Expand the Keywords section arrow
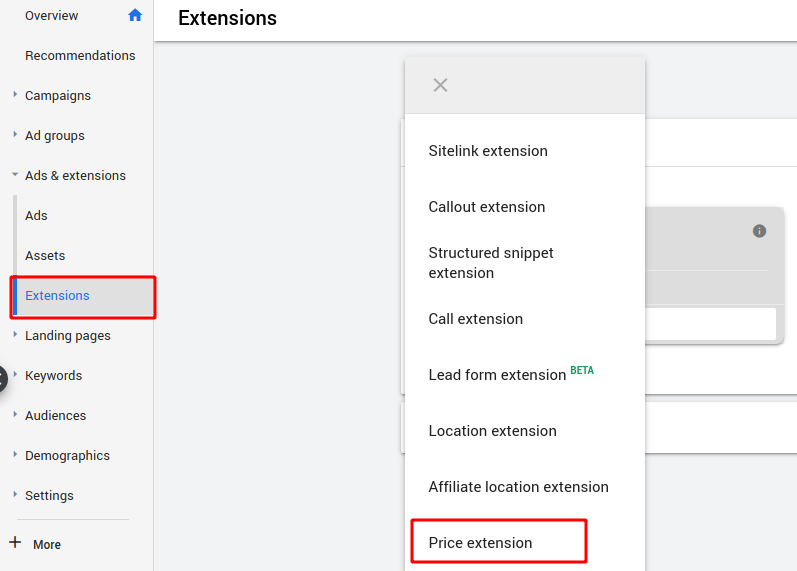The height and width of the screenshot is (571, 797). coord(15,375)
